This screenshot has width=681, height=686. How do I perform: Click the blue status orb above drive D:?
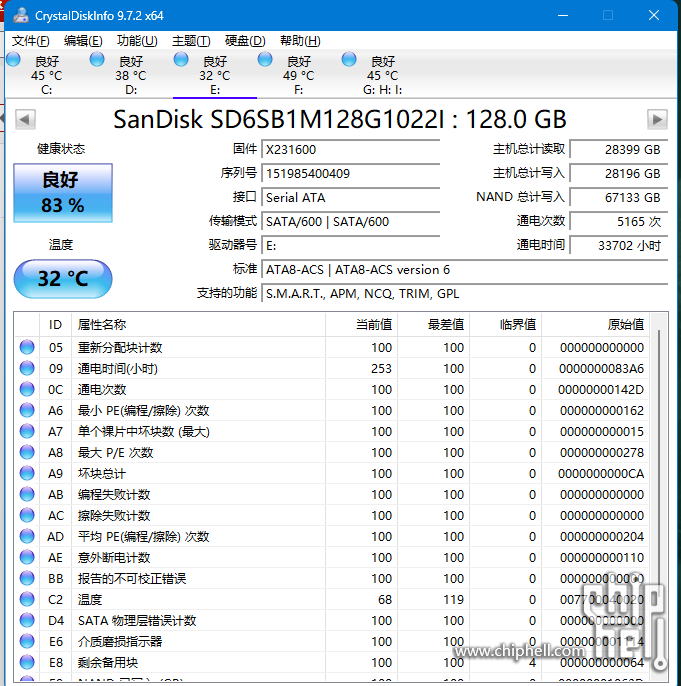97,60
